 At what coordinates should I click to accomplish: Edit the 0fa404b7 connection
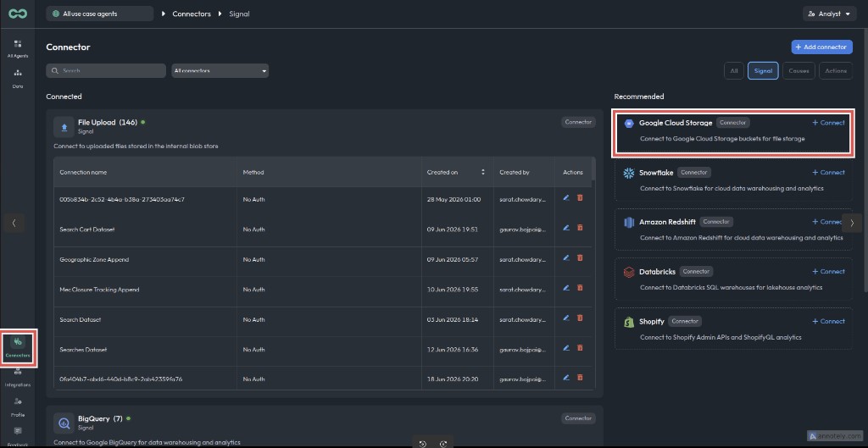point(565,378)
